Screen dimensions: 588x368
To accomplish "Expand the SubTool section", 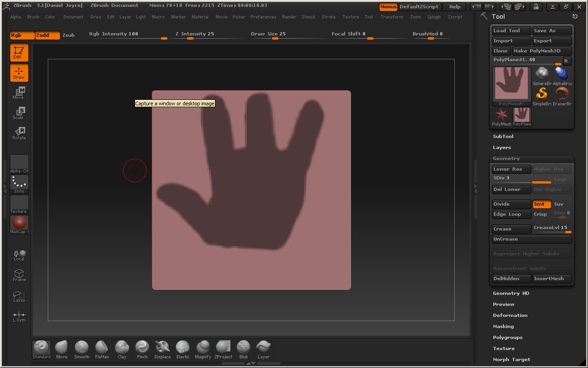I will click(x=503, y=137).
